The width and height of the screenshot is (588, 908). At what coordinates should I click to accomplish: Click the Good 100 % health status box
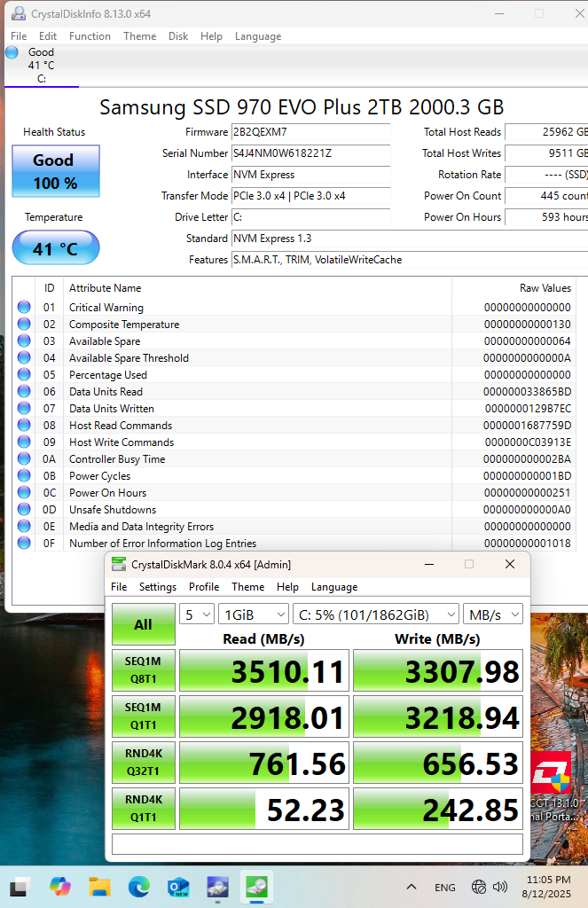coord(56,171)
